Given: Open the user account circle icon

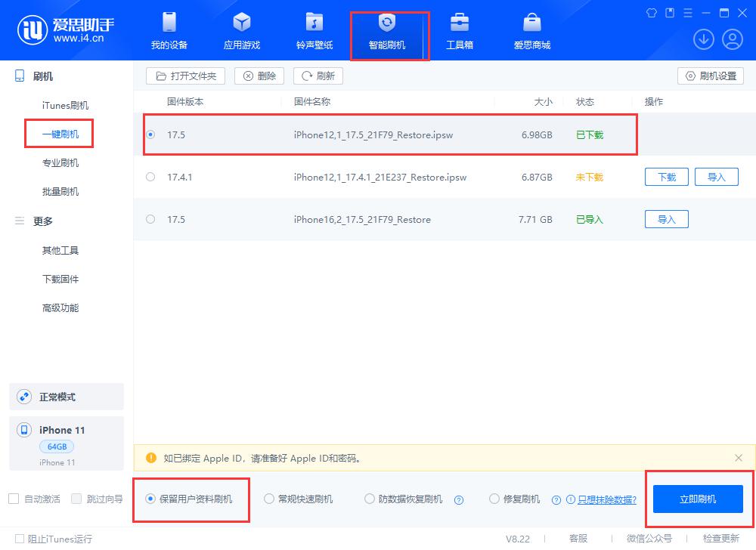Looking at the screenshot, I should coord(731,39).
